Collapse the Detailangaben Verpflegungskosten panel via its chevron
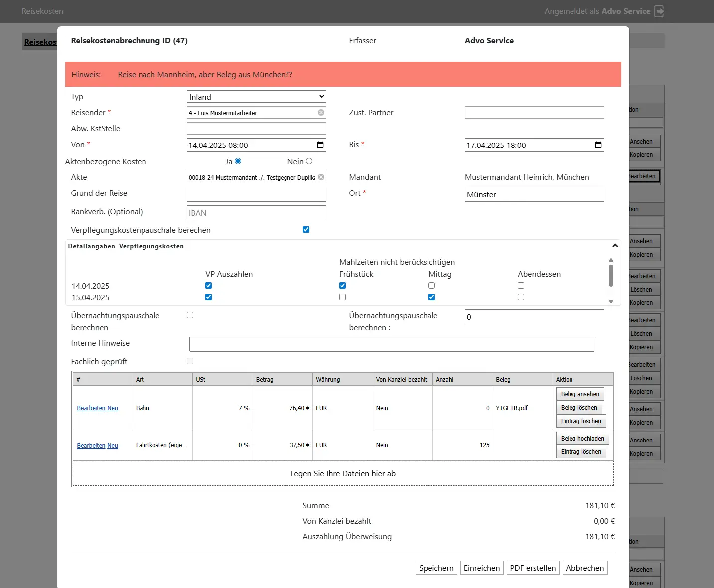Screen dimensions: 714x588 615,246
